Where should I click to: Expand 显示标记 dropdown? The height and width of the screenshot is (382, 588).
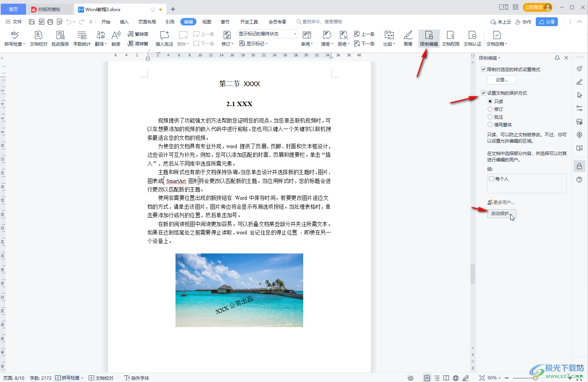point(254,43)
